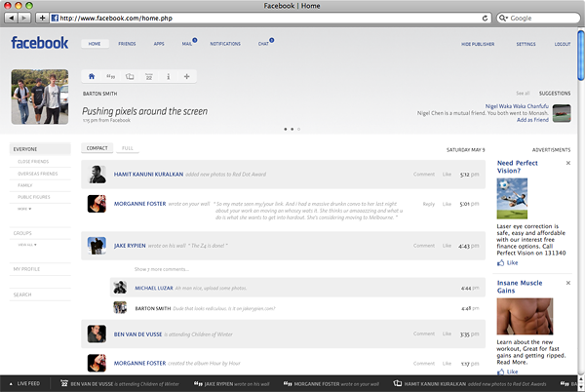The width and height of the screenshot is (585, 392).
Task: Open MY PROFILE in sidebar
Action: click(x=26, y=269)
